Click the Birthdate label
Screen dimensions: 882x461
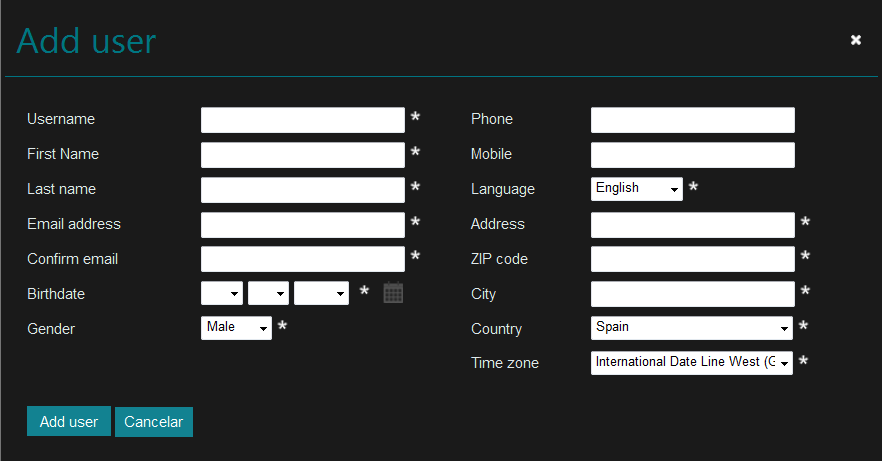[56, 294]
